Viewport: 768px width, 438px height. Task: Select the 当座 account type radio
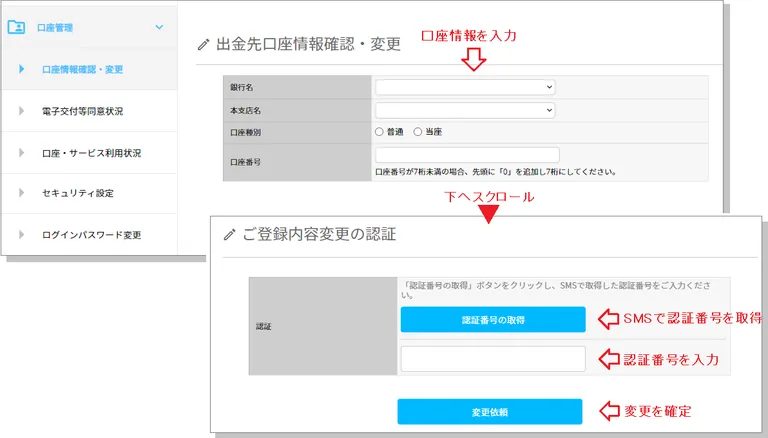(x=418, y=132)
